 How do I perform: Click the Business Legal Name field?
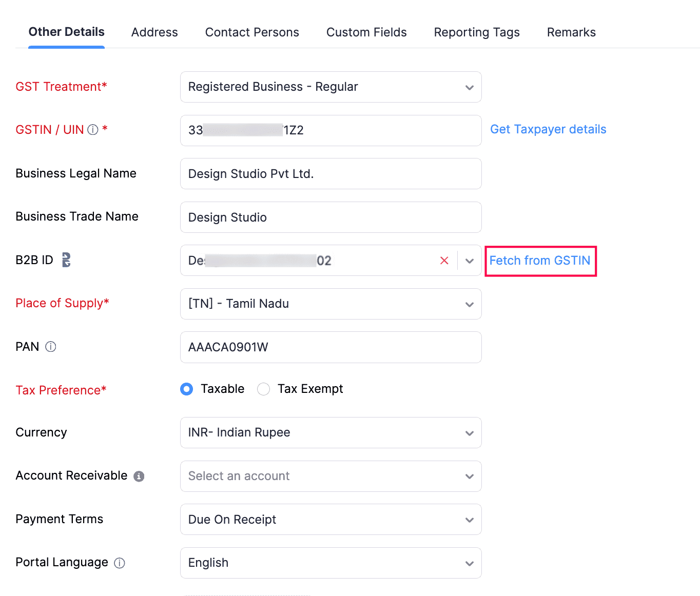330,174
